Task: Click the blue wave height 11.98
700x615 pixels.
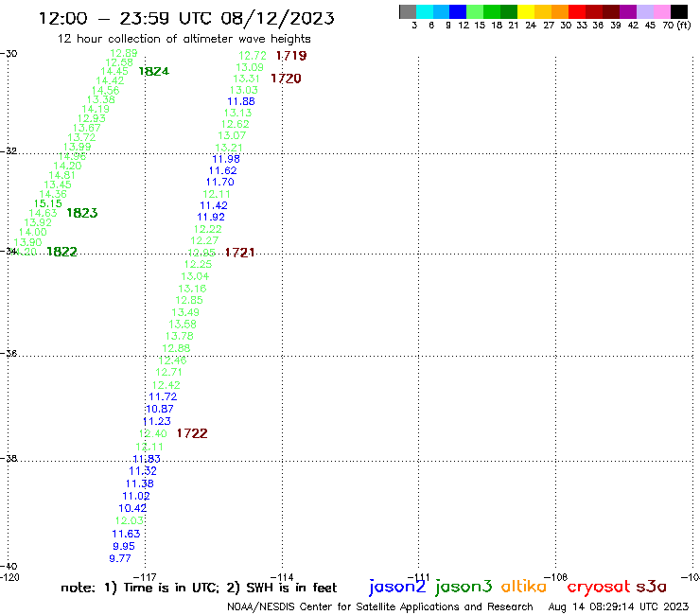Action: click(226, 159)
